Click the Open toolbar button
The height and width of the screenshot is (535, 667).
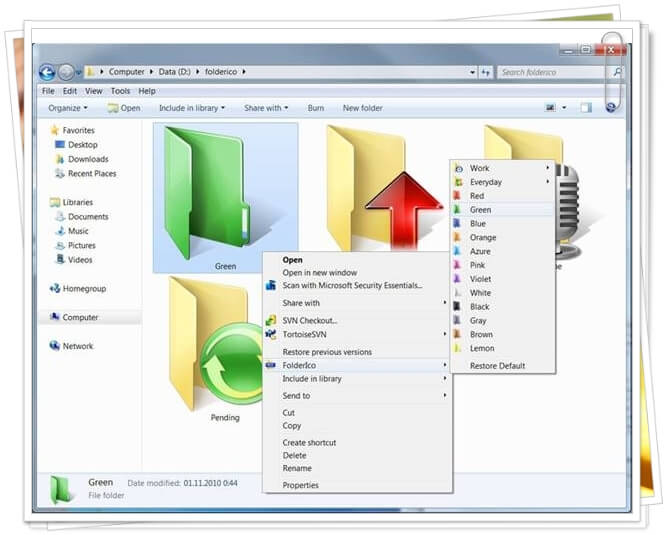point(124,108)
